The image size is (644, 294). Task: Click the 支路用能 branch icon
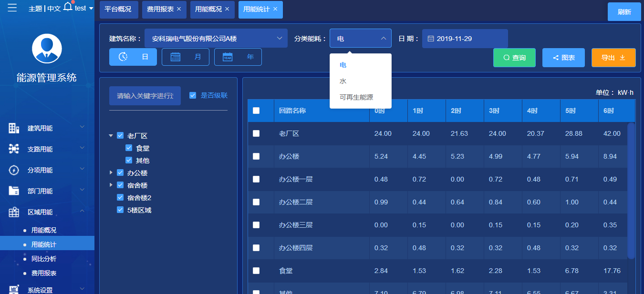point(14,149)
